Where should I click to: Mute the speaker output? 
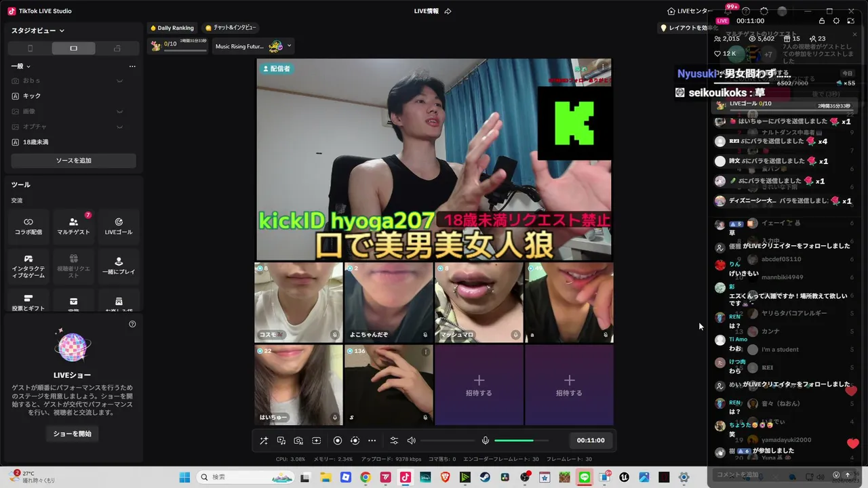(x=411, y=441)
